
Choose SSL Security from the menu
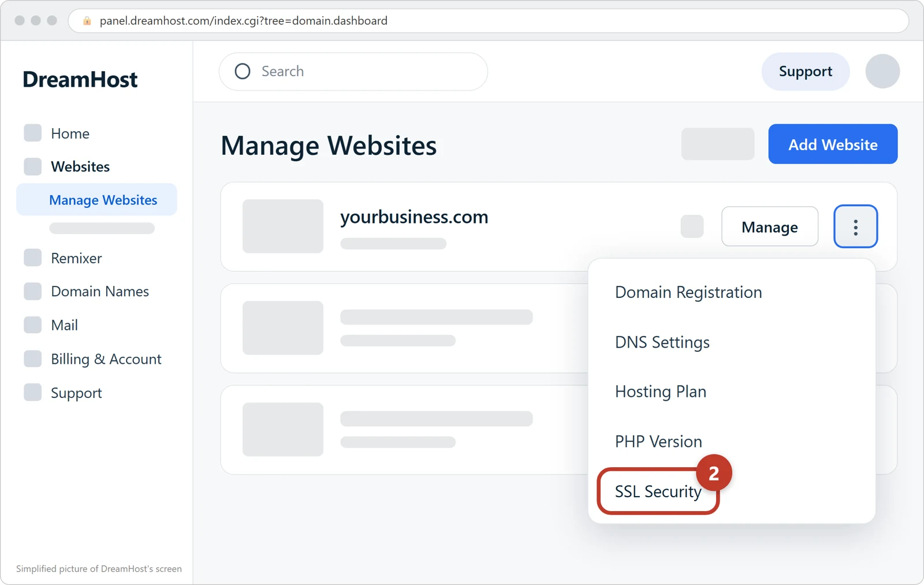coord(658,491)
